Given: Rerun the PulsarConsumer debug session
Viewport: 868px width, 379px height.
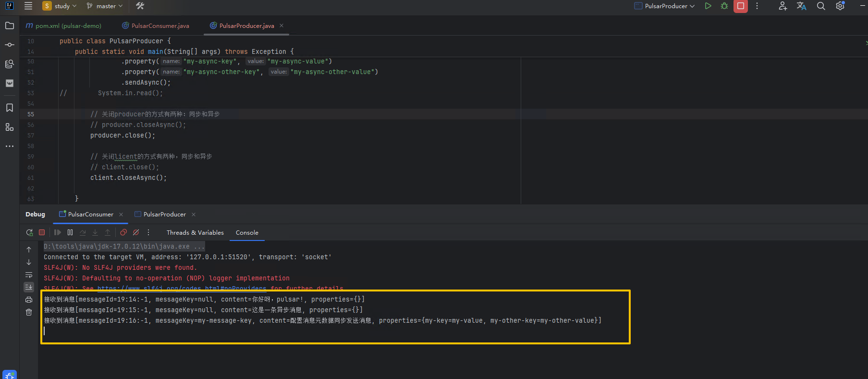Looking at the screenshot, I should click(29, 232).
